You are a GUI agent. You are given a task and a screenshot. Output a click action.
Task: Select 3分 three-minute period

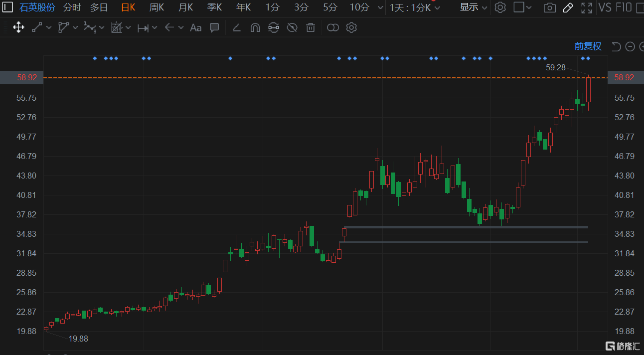point(301,7)
